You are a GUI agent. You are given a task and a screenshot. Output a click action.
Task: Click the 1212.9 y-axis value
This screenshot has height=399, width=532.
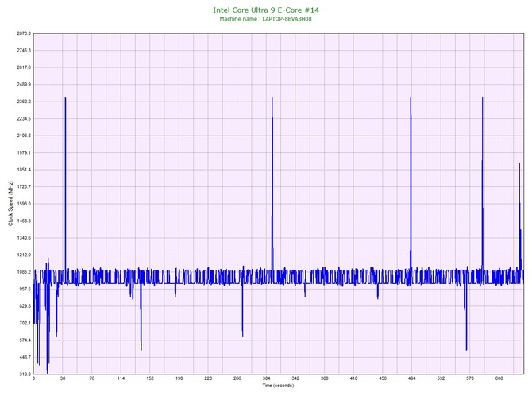(x=24, y=255)
